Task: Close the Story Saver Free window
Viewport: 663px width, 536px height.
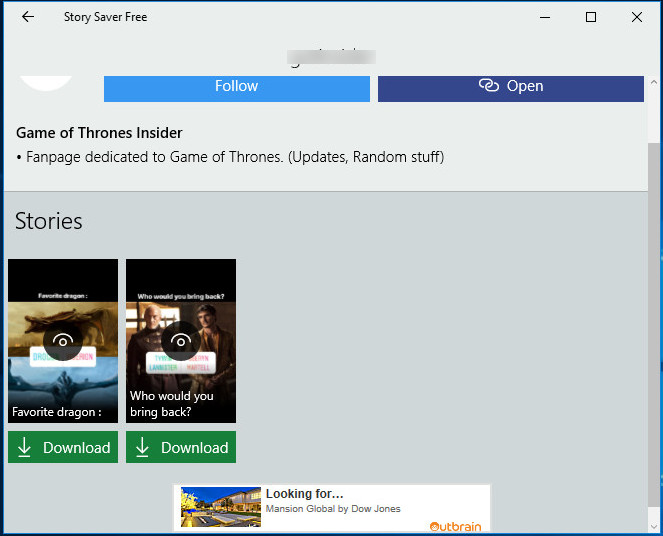Action: [x=637, y=17]
